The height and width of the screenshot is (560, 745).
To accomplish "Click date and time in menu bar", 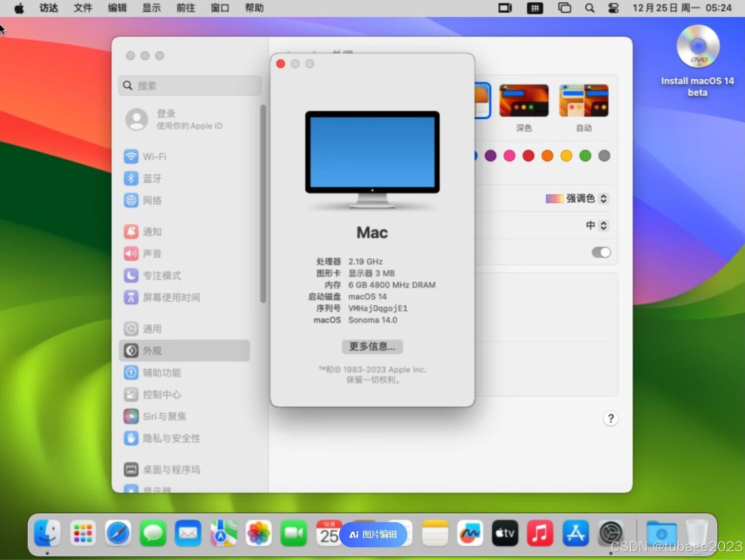I will coord(682,8).
